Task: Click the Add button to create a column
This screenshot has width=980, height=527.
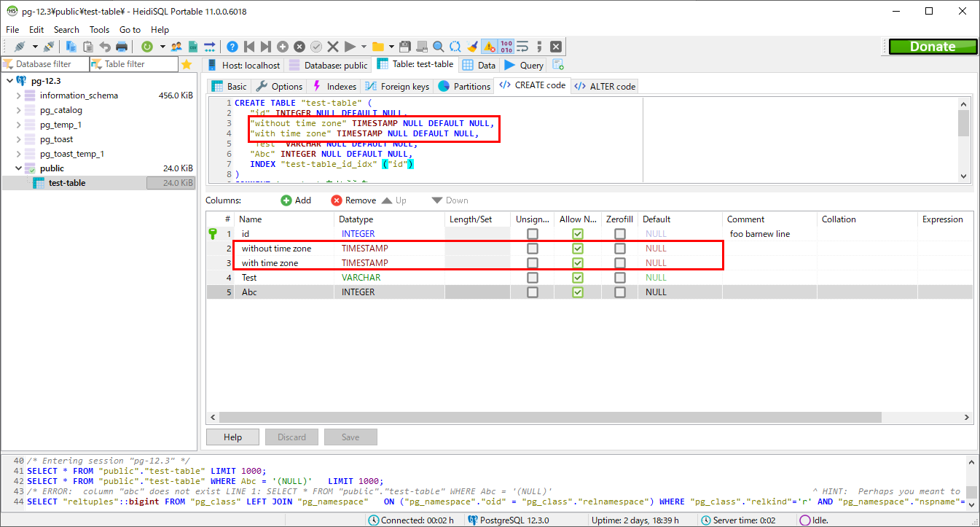Action: tap(296, 200)
